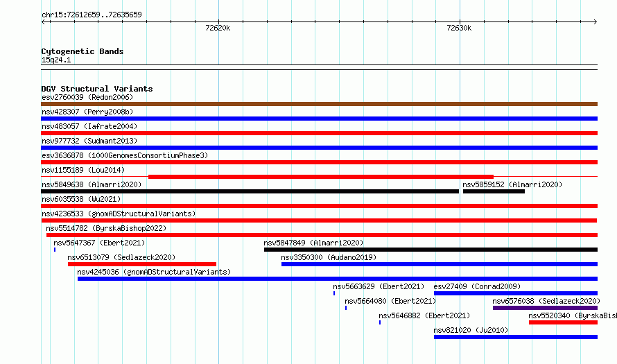The width and height of the screenshot is (617, 364).
Task: Select the nsv6576038 (Sedlazeck2020) label
Action: point(546,301)
